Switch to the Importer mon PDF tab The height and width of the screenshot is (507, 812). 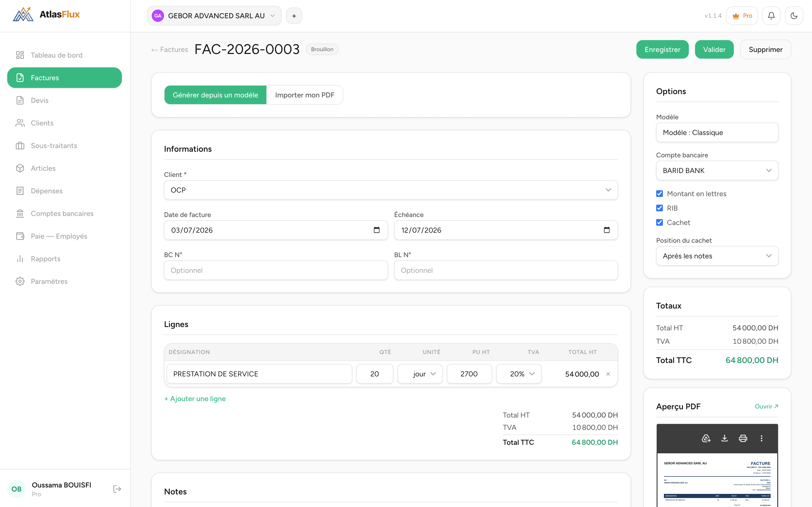[305, 95]
